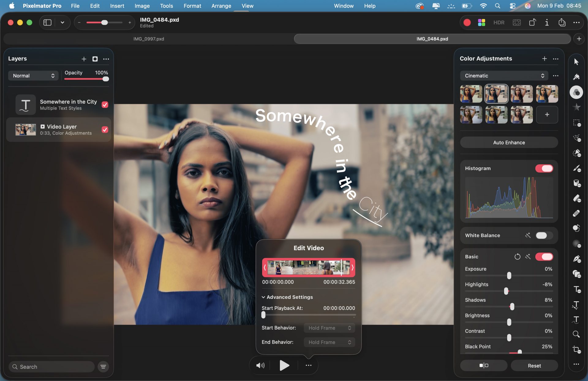Screen dimensions: 588x381
Task: Toggle off the Histogram switch
Action: (x=544, y=168)
